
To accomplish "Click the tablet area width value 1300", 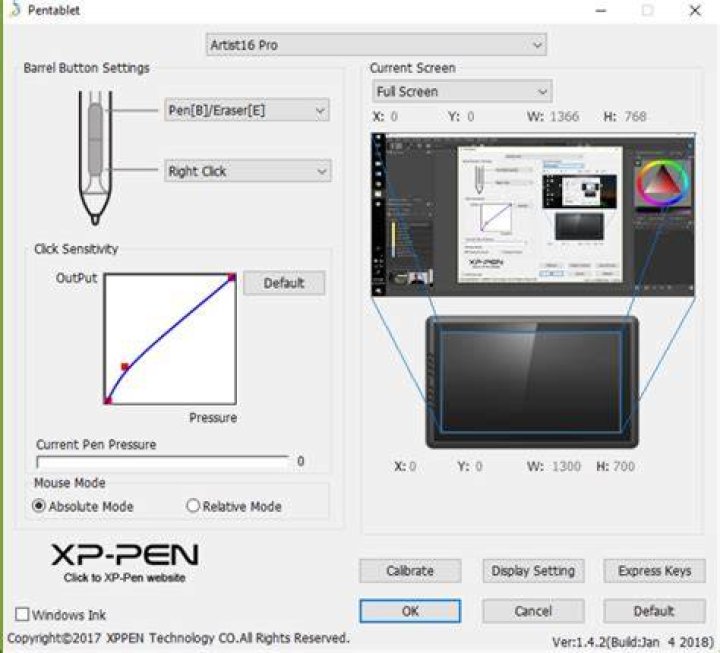I will coord(566,467).
